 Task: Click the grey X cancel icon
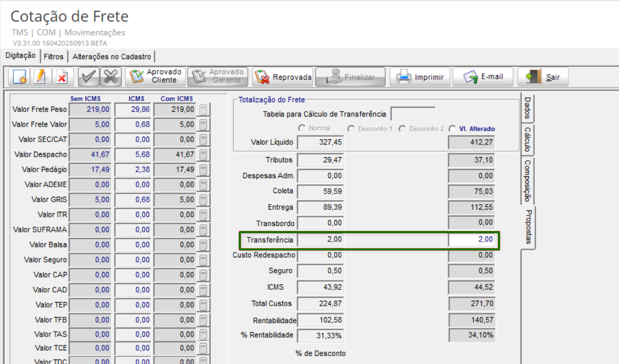[x=110, y=77]
